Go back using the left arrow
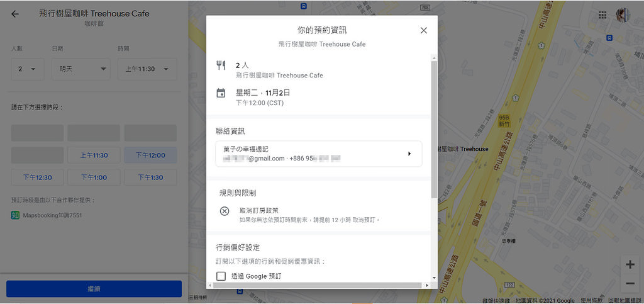This screenshot has width=644, height=304. [15, 14]
